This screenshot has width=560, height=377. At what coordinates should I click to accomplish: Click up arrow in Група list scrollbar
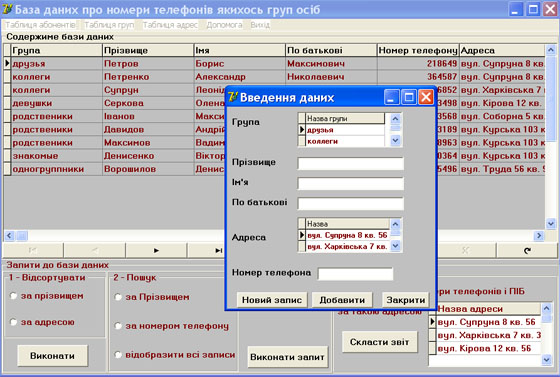coord(395,118)
